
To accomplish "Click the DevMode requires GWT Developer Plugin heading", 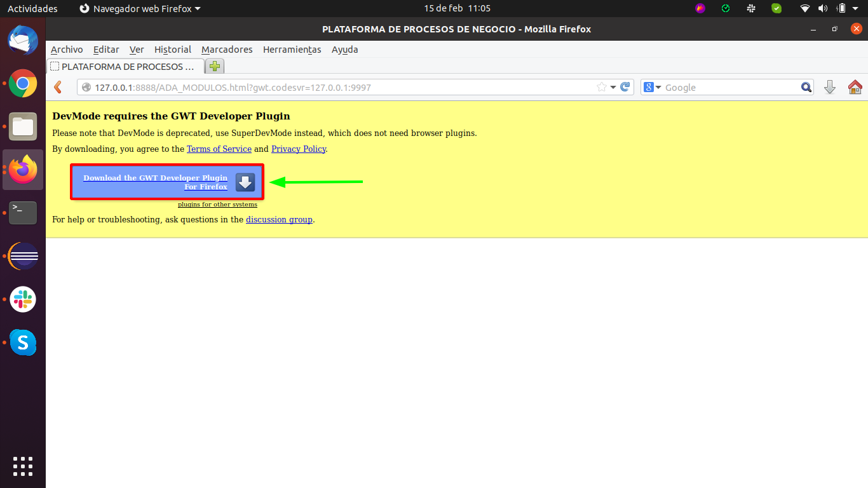I will pyautogui.click(x=171, y=116).
